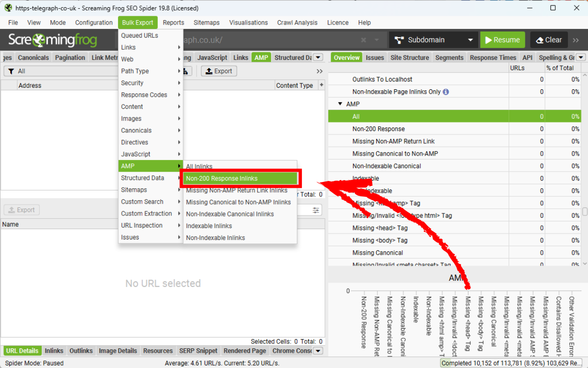Image resolution: width=588 pixels, height=368 pixels.
Task: Collapse the AMP section in Overview
Action: (x=340, y=104)
